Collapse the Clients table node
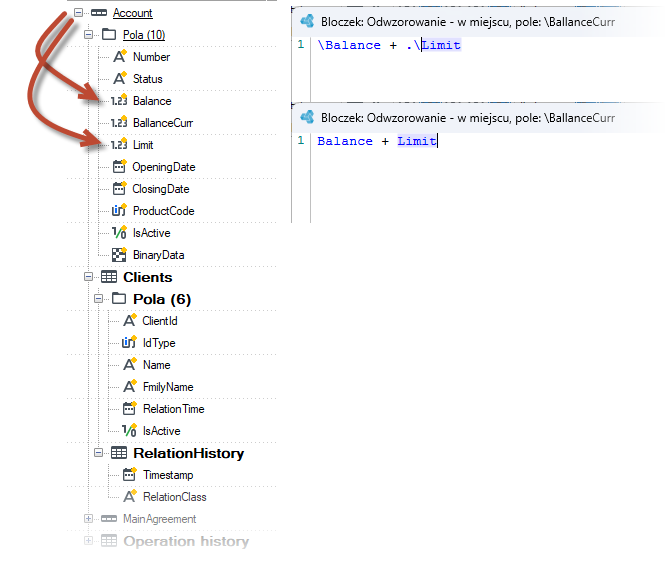 click(88, 277)
